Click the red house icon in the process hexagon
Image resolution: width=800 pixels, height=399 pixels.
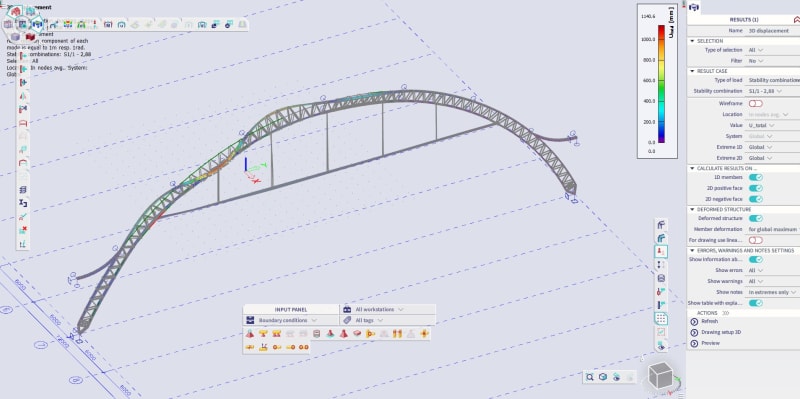(x=16, y=11)
